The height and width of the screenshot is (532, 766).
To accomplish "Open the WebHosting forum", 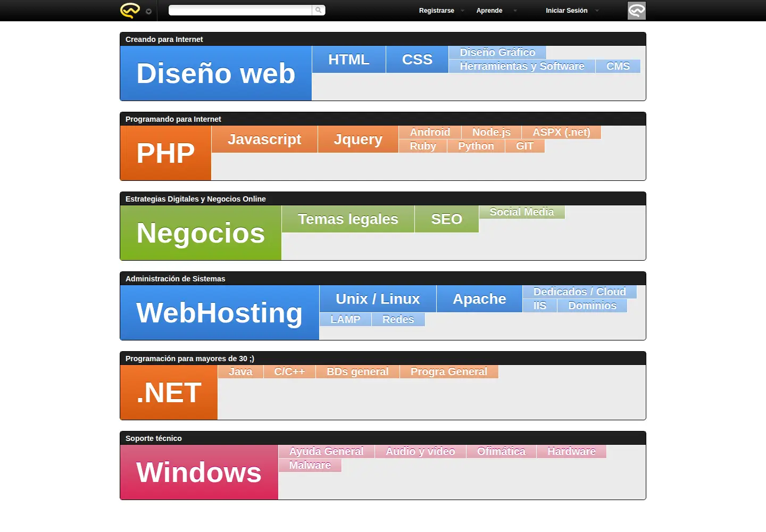I will click(220, 313).
